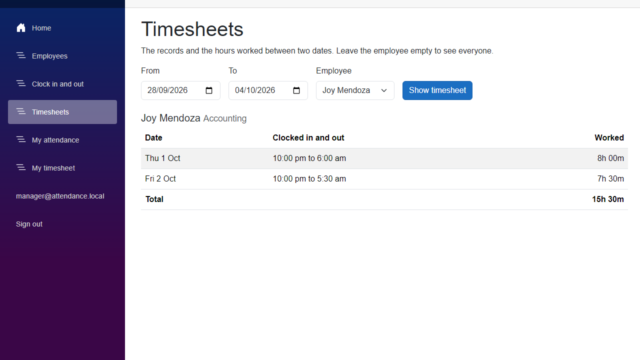Click the My timesheet list icon

21,167
